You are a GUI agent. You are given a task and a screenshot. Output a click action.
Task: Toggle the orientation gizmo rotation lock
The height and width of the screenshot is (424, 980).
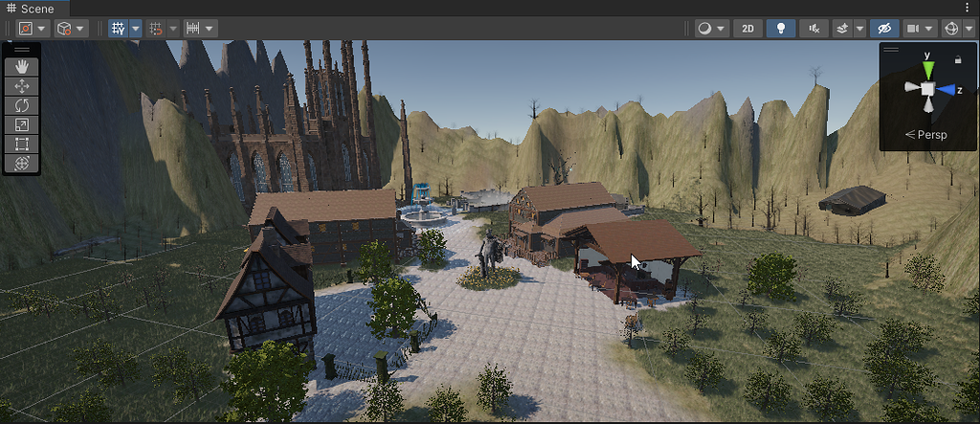(957, 60)
